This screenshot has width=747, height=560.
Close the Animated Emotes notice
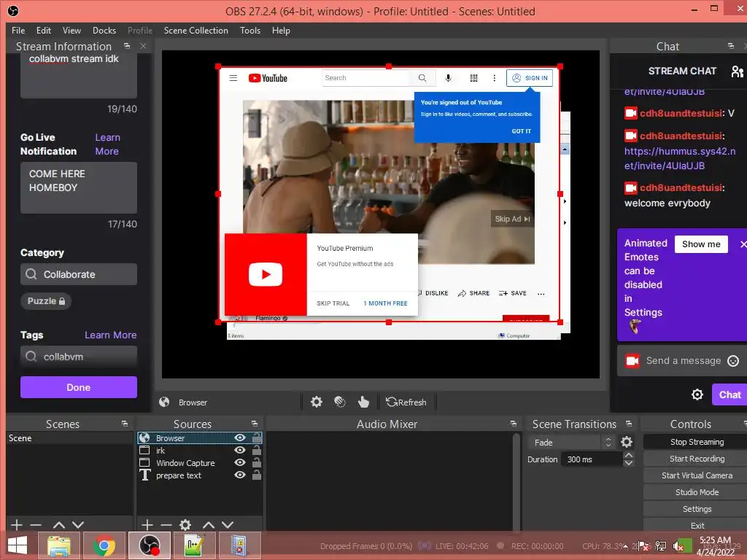coord(743,244)
